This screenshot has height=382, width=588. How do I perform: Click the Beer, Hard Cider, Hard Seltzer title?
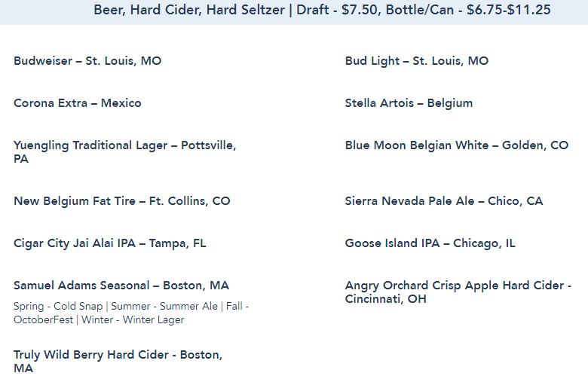(x=188, y=11)
